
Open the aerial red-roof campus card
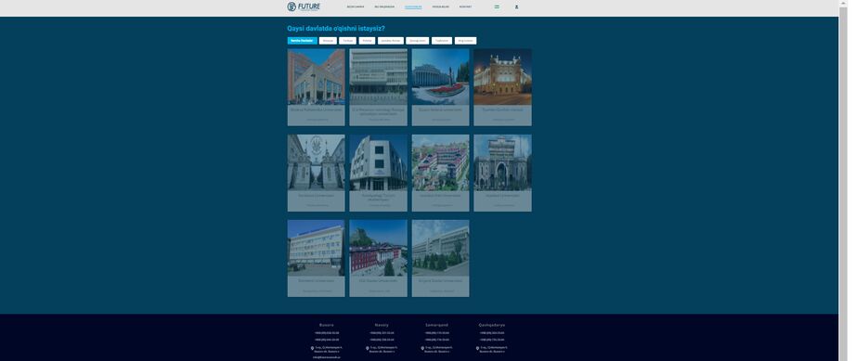tap(441, 173)
